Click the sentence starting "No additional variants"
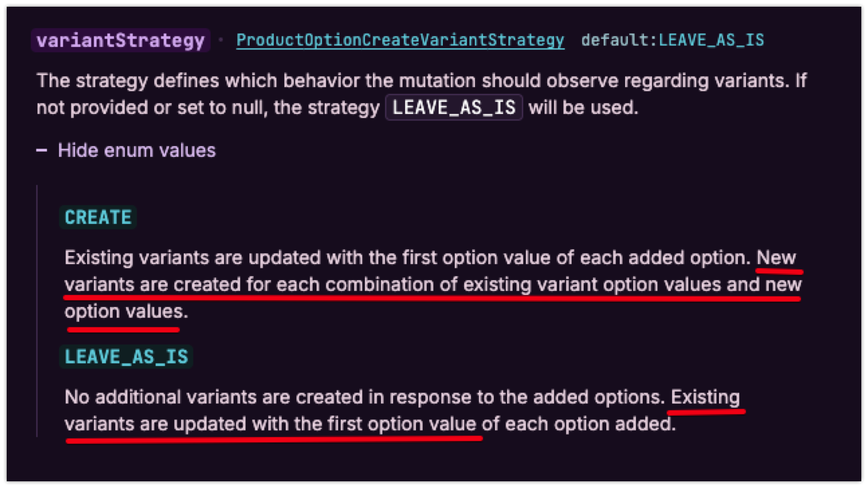868x488 pixels. 362,398
